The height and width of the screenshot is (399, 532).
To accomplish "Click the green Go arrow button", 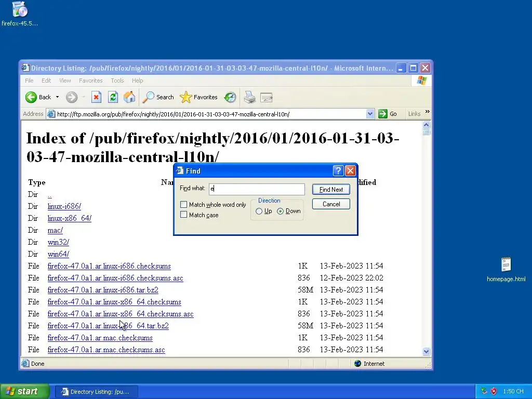I will coord(383,114).
